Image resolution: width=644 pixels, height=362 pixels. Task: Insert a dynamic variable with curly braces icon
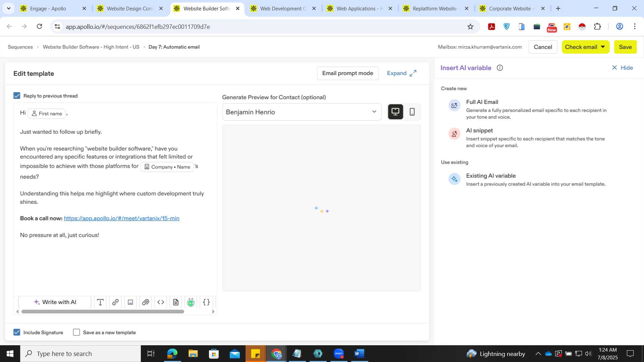tap(206, 302)
